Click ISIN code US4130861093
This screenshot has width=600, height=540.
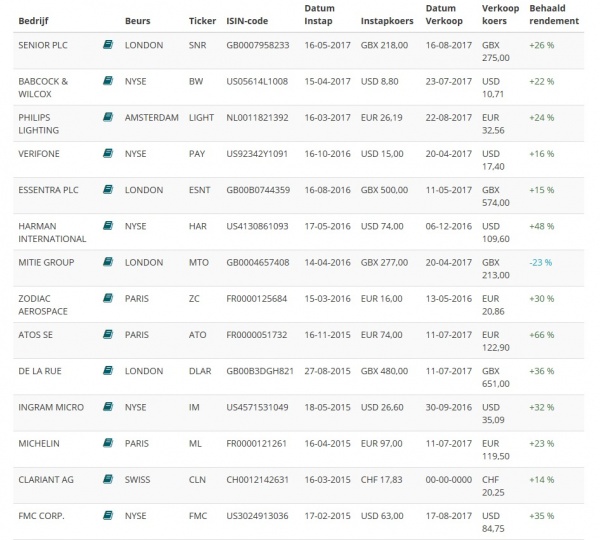coord(257,226)
